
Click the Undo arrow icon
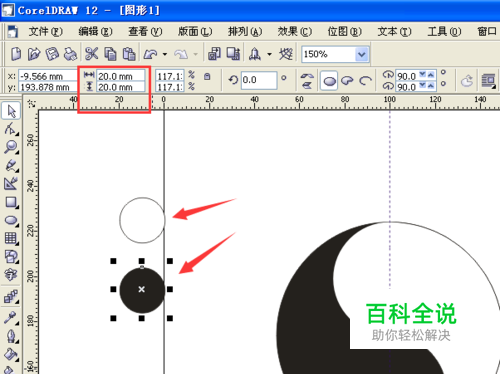click(150, 54)
